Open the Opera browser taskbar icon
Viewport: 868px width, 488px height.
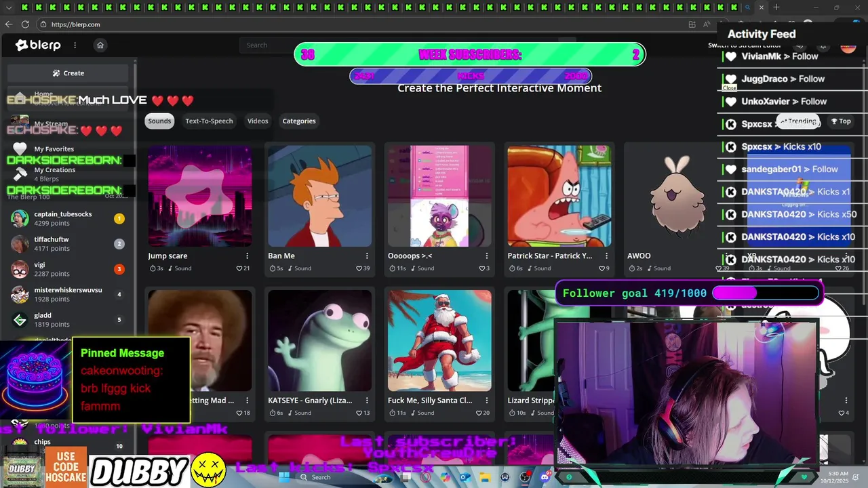[x=426, y=477]
